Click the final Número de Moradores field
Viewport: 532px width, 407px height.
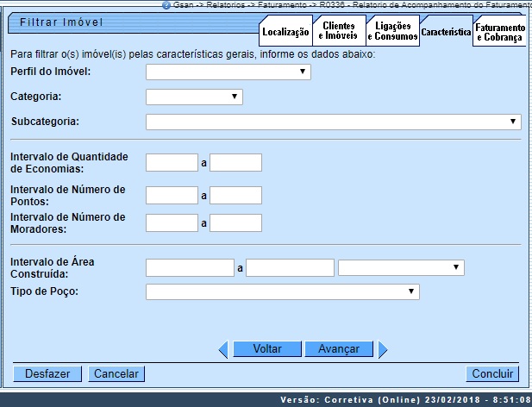click(235, 223)
